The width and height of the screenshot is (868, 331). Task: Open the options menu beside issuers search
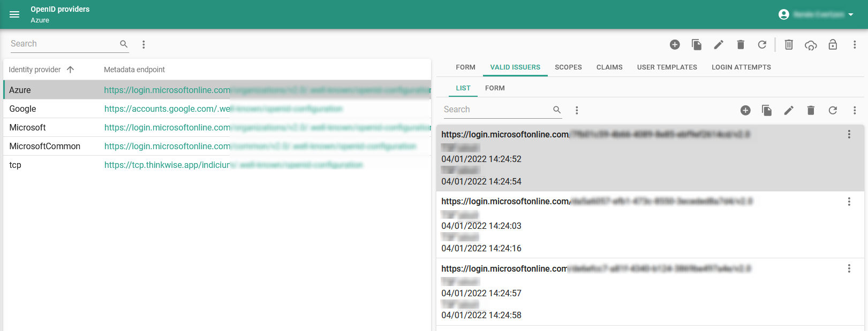[x=577, y=110]
